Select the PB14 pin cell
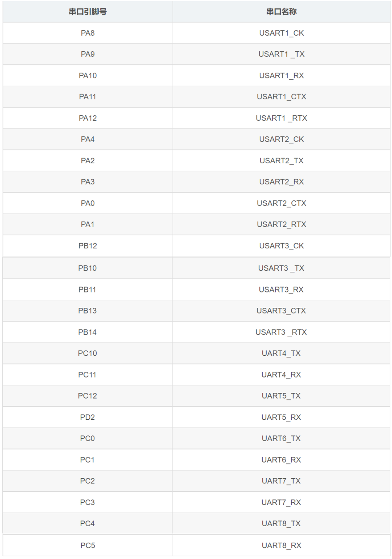Image resolution: width=392 pixels, height=559 pixels. (88, 332)
